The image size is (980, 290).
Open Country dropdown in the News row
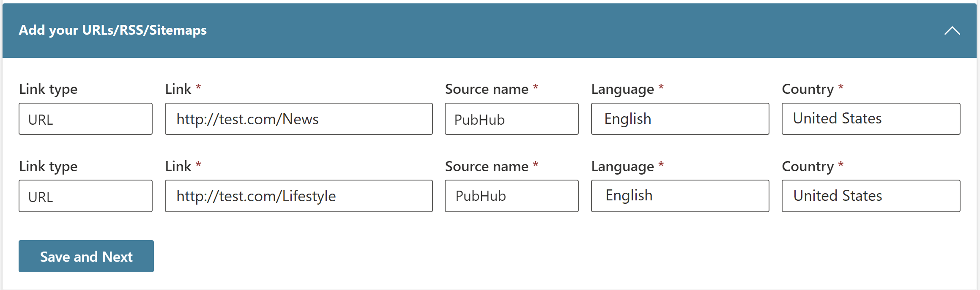coord(871,119)
